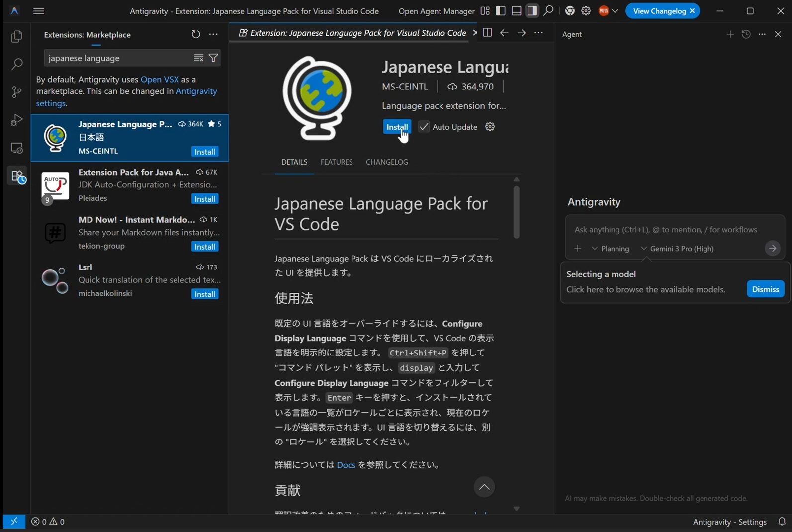Toggle the bottom panel visibility

point(517,11)
